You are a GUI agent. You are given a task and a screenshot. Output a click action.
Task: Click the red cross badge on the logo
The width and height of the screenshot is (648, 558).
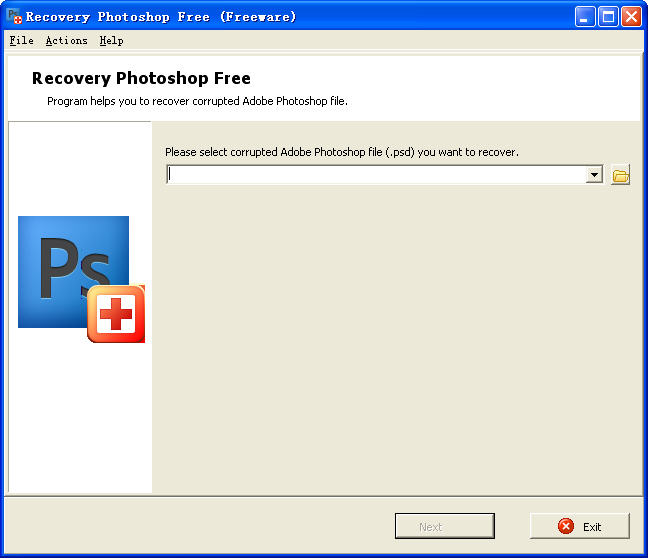coord(116,314)
